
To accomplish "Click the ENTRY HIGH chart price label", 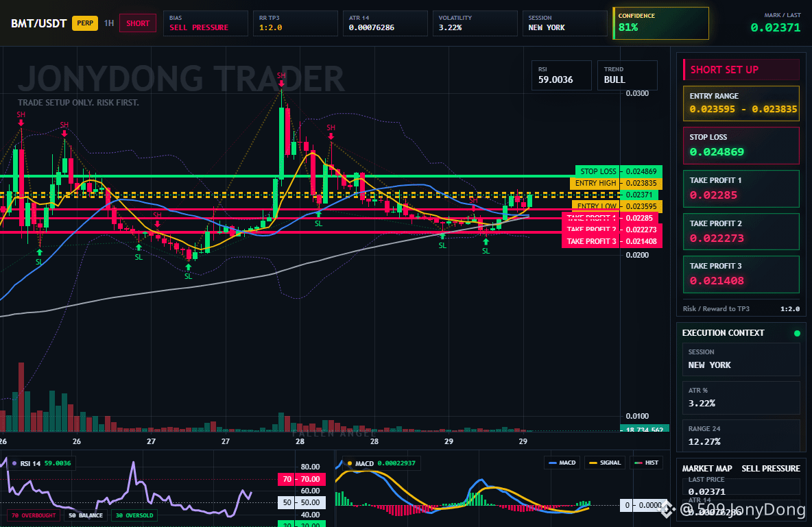I will coord(616,183).
